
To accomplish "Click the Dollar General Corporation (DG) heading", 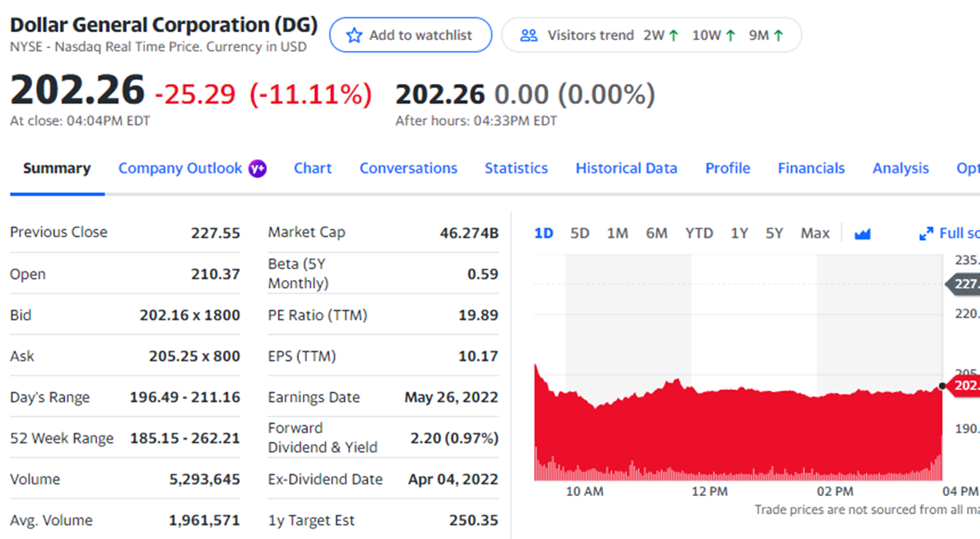I will (164, 25).
